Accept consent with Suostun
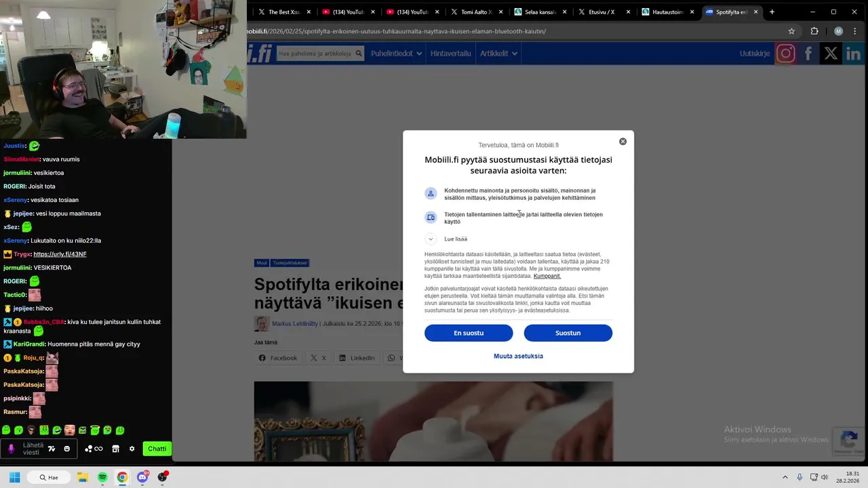Viewport: 868px width, 488px height. [568, 333]
